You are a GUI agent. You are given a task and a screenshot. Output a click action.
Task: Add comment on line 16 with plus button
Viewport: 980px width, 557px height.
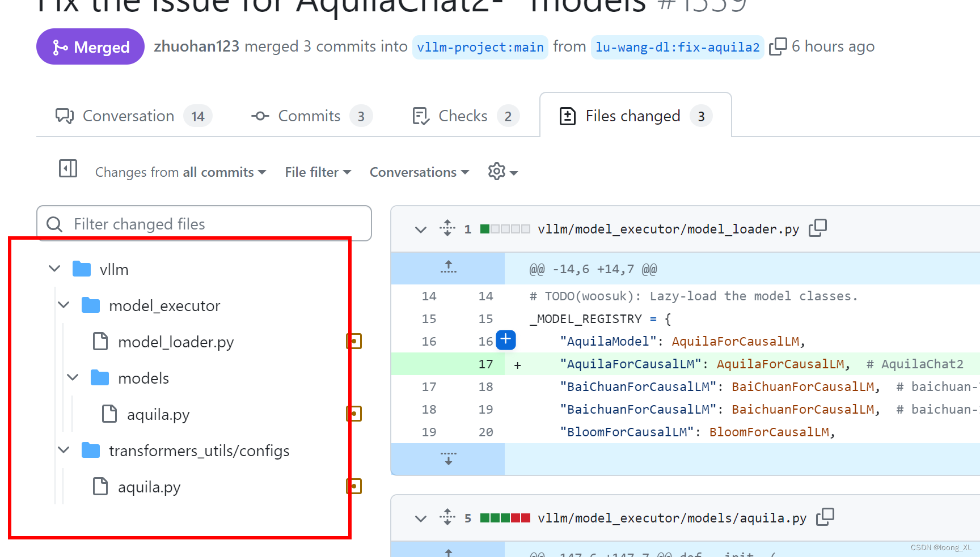tap(506, 340)
